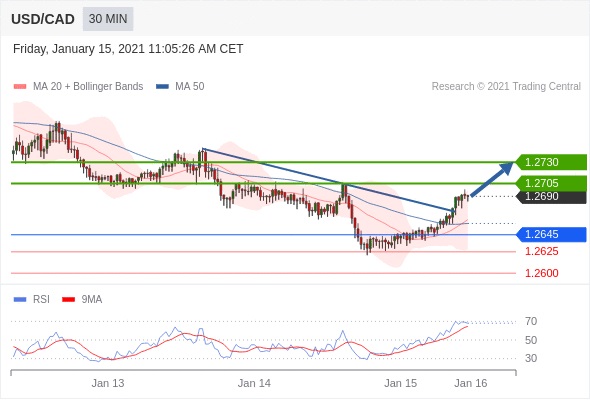Click the blue MA 50 legend swatch

(162, 87)
